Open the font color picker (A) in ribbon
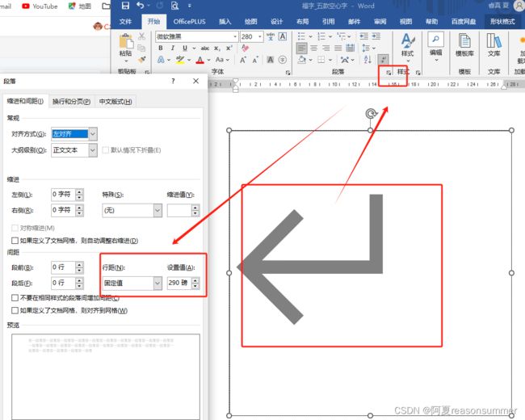This screenshot has width=525, height=420. click(199, 59)
